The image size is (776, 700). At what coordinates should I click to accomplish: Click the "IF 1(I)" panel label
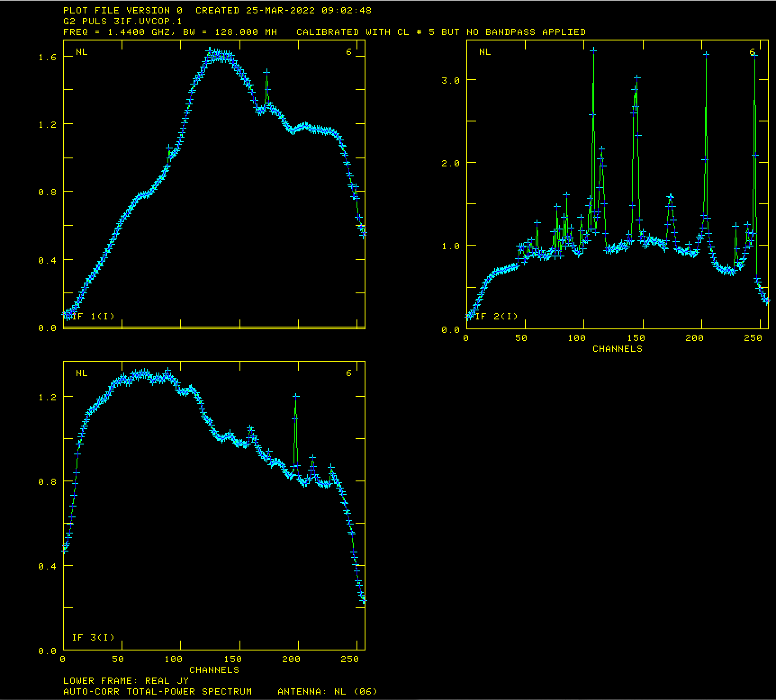tap(93, 316)
